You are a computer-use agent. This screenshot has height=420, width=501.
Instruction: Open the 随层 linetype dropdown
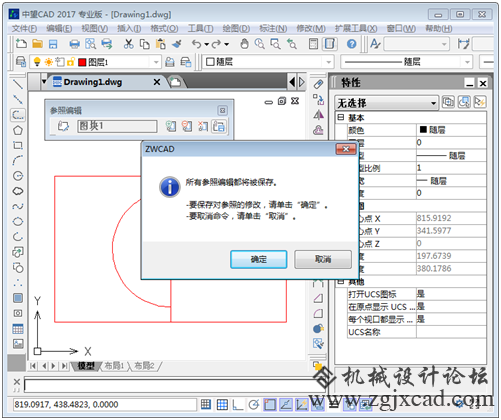coord(467,62)
